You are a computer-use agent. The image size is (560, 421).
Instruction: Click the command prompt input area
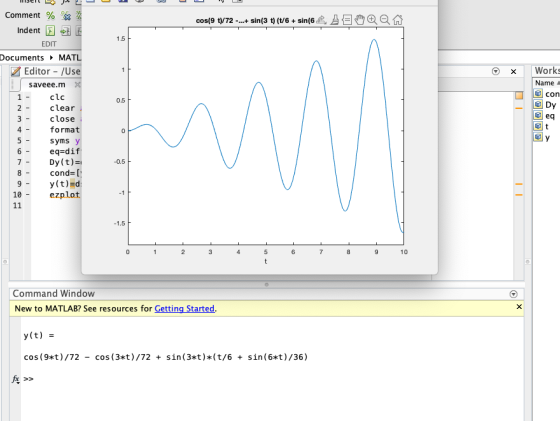click(271, 379)
